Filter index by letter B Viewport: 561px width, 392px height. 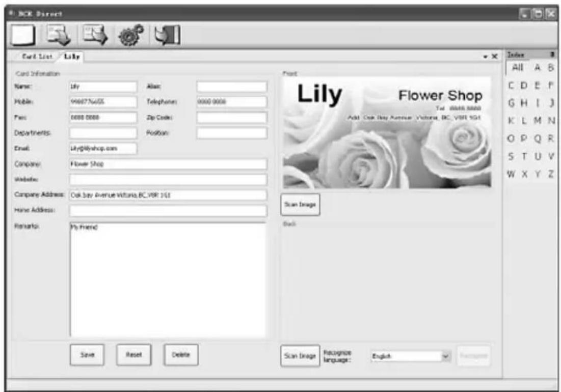(x=551, y=68)
